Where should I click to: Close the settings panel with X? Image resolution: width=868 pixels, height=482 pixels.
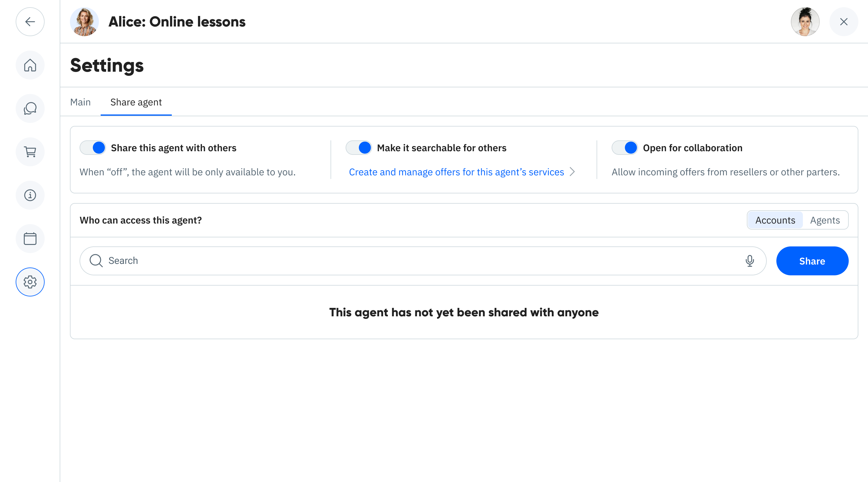click(x=844, y=22)
